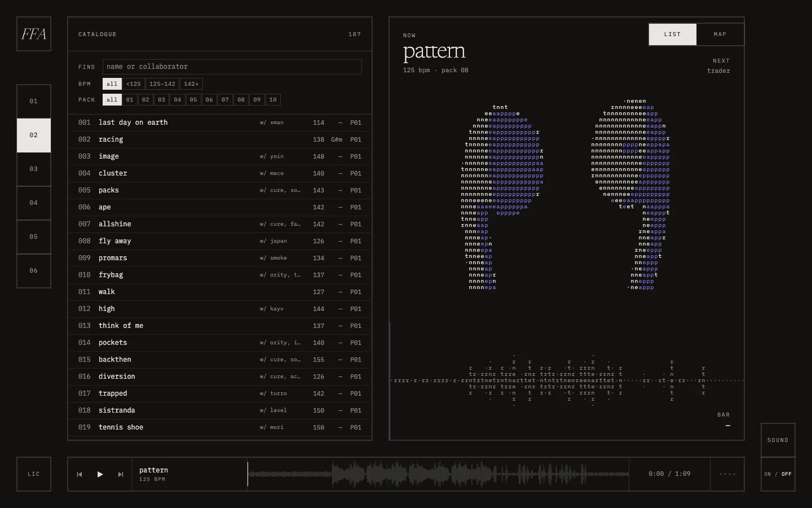
Task: Click the 'pattern' now-playing title
Action: pos(434,52)
